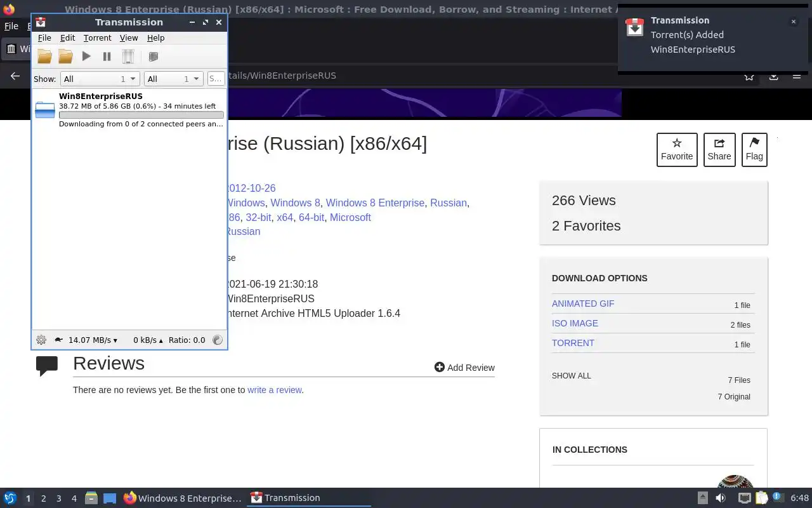Viewport: 812px width, 508px height.
Task: Switch to workspace 4 in the pager
Action: (74, 498)
